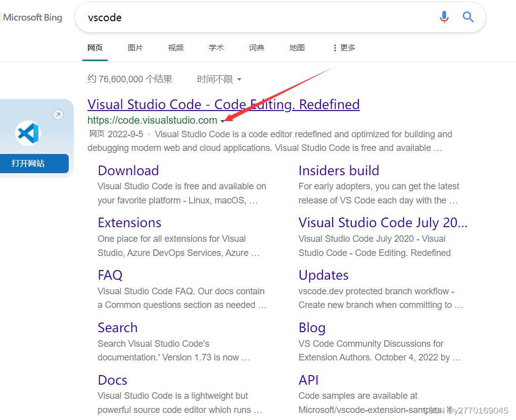Click the microphone voice search icon

[x=444, y=17]
